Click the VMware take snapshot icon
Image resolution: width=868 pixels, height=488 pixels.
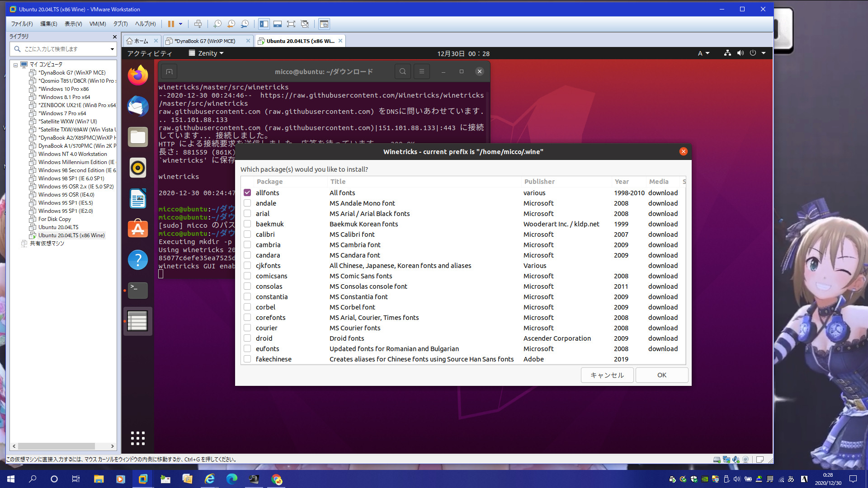(x=217, y=24)
